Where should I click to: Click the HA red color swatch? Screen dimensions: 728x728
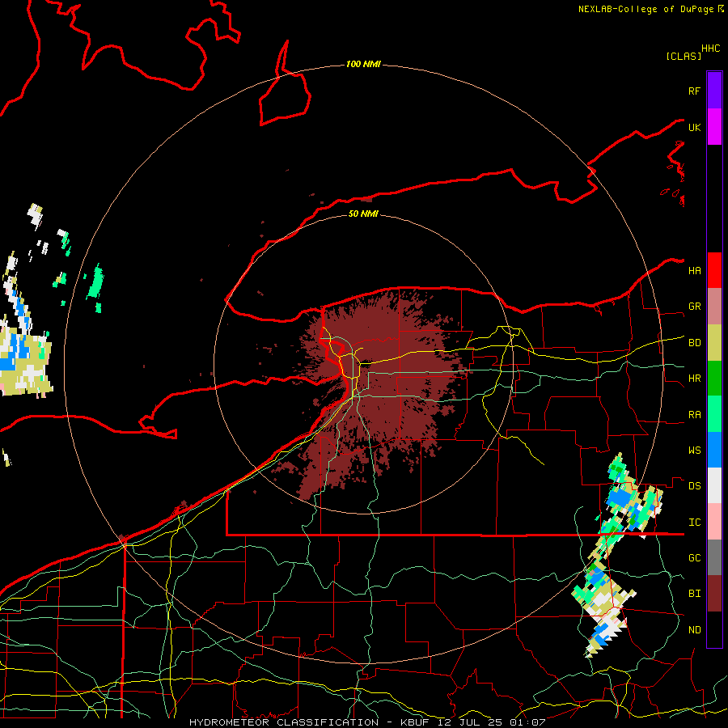(x=714, y=270)
